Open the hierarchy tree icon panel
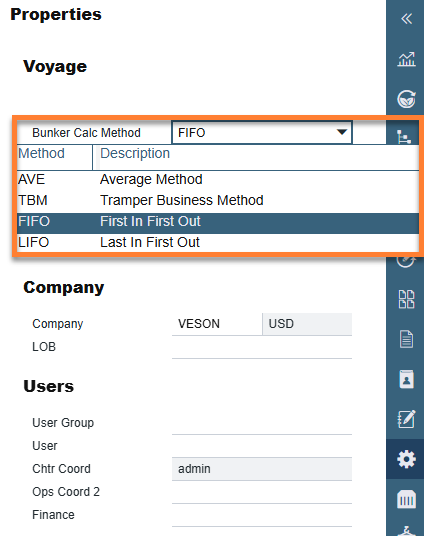The height and width of the screenshot is (536, 424). click(404, 137)
